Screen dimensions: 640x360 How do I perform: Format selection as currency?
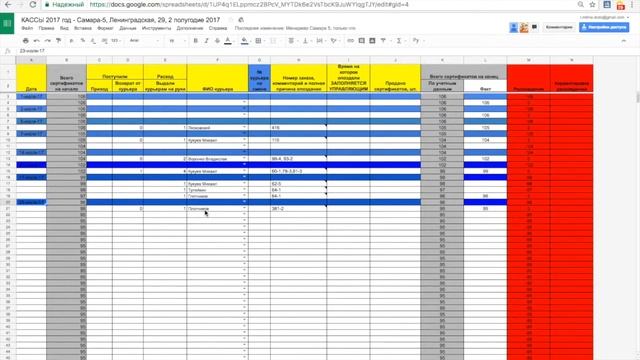click(x=72, y=41)
